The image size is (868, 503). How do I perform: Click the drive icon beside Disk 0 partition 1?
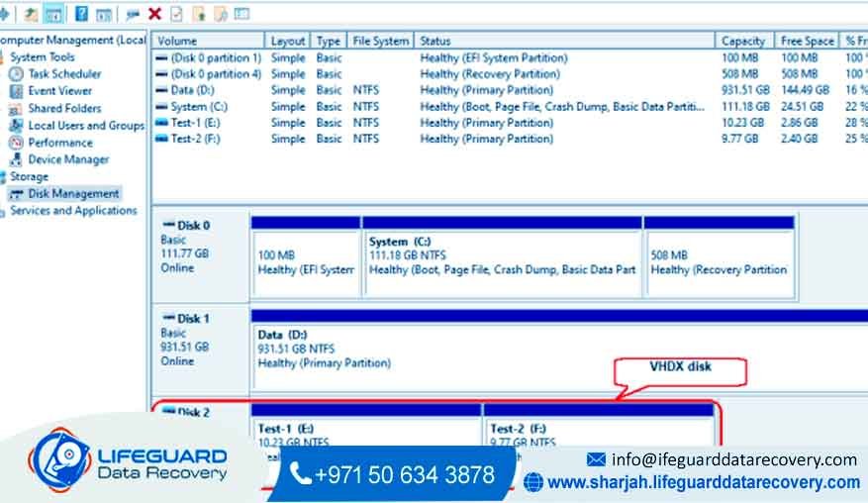pyautogui.click(x=161, y=57)
